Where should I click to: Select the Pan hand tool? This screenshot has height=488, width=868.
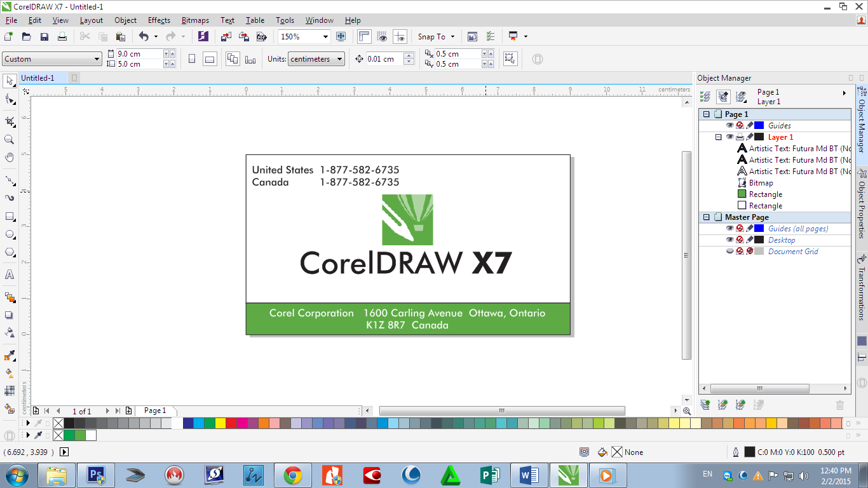[x=10, y=157]
